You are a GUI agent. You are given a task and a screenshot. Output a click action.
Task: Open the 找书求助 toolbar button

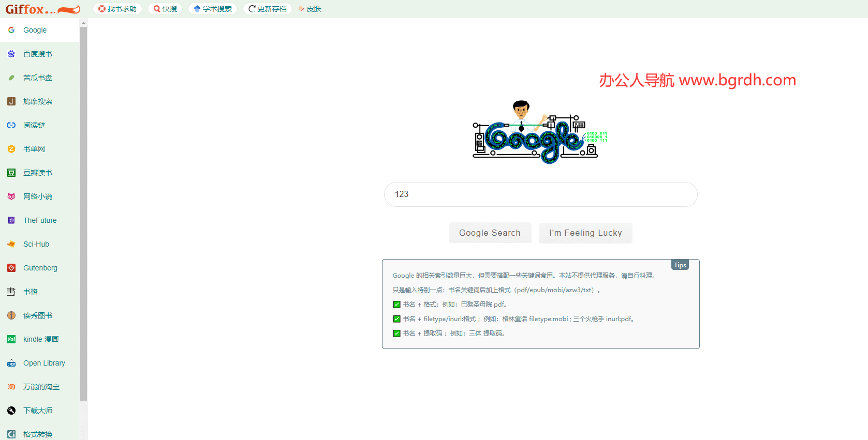click(x=117, y=9)
